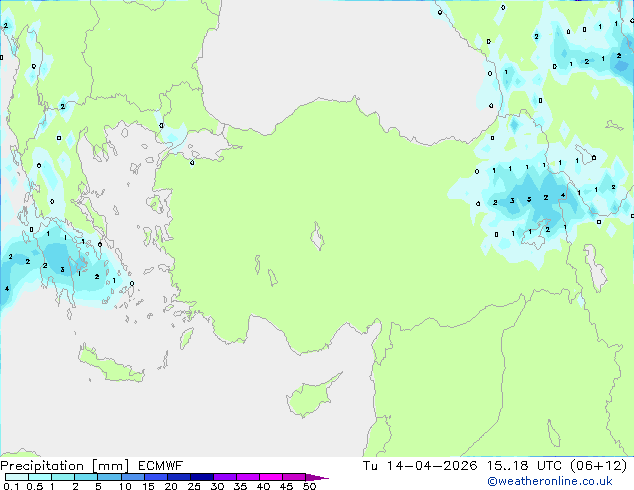Image resolution: width=634 pixels, height=490 pixels.
Task: Select the 2–5 mm legend color swatch
Action: pos(86,477)
